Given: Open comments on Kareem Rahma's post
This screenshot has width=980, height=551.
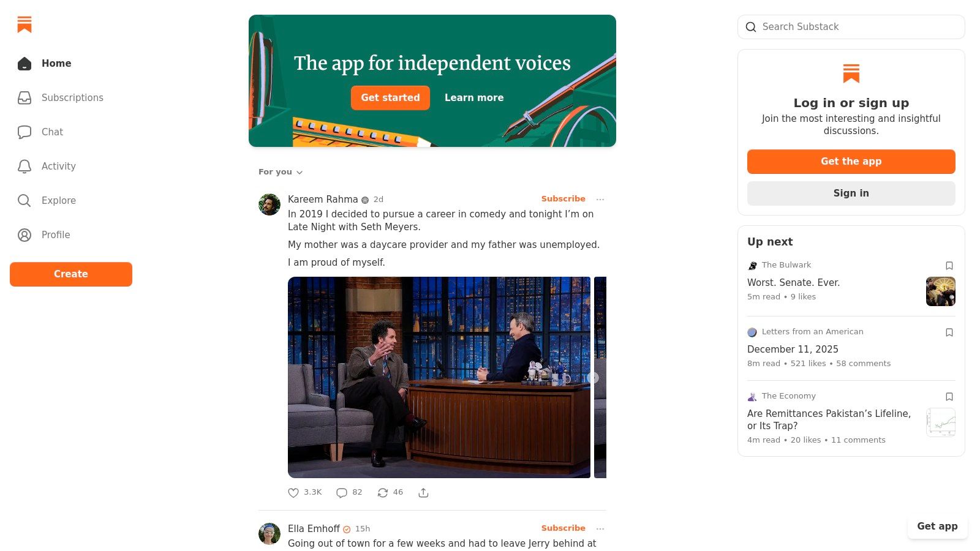Looking at the screenshot, I should (342, 493).
